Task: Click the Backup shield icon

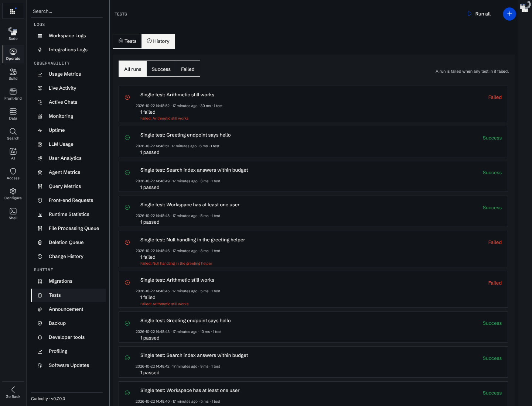Action: pyautogui.click(x=40, y=323)
